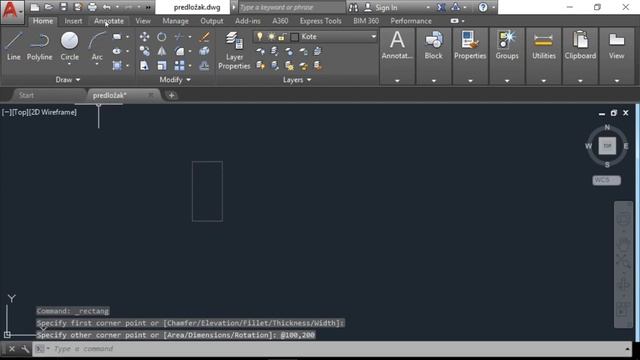Viewport: 640px width, 360px height.
Task: Click the Print icon in quick access toolbar
Action: click(92, 7)
